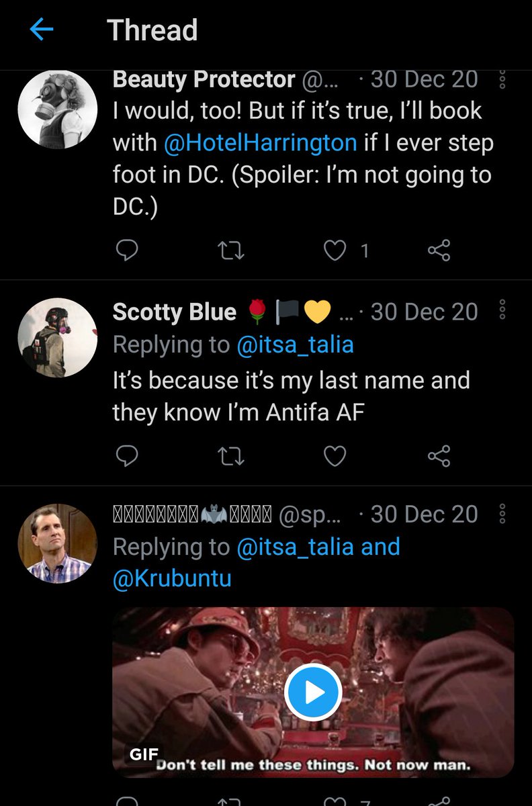The height and width of the screenshot is (806, 532).
Task: Share Scotty Blue's tweet
Action: [439, 457]
